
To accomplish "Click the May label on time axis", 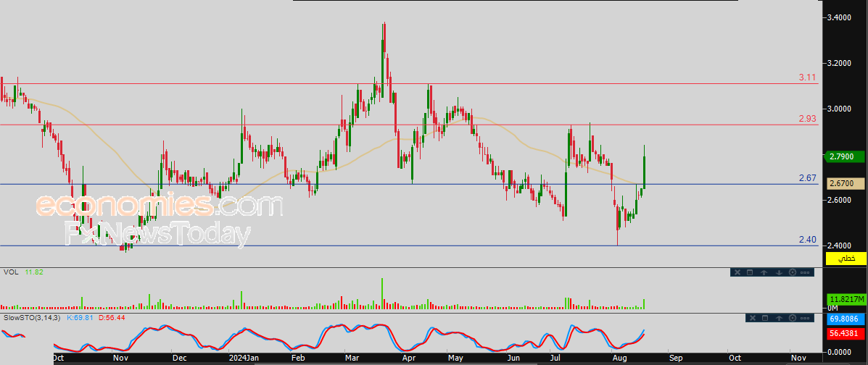I will (455, 358).
